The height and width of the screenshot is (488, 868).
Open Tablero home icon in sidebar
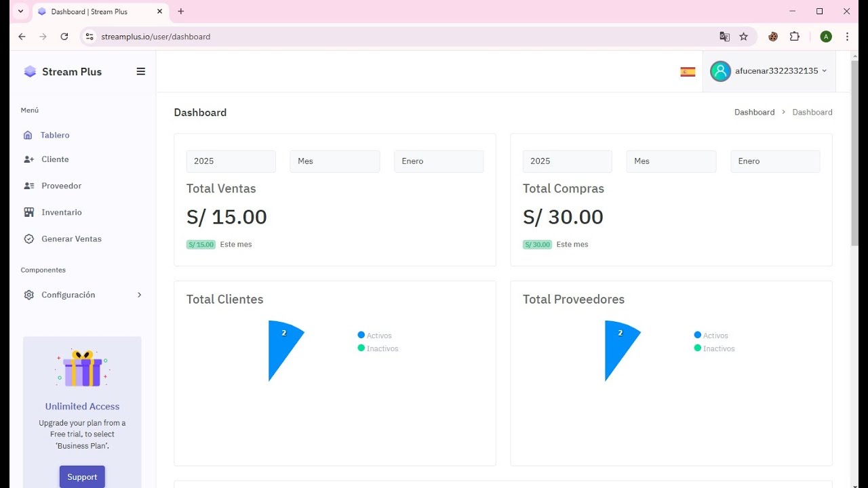(28, 135)
